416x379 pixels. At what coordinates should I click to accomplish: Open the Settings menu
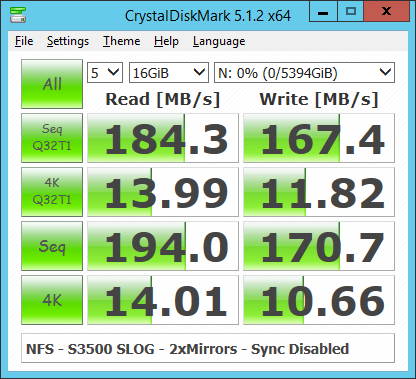pyautogui.click(x=68, y=41)
